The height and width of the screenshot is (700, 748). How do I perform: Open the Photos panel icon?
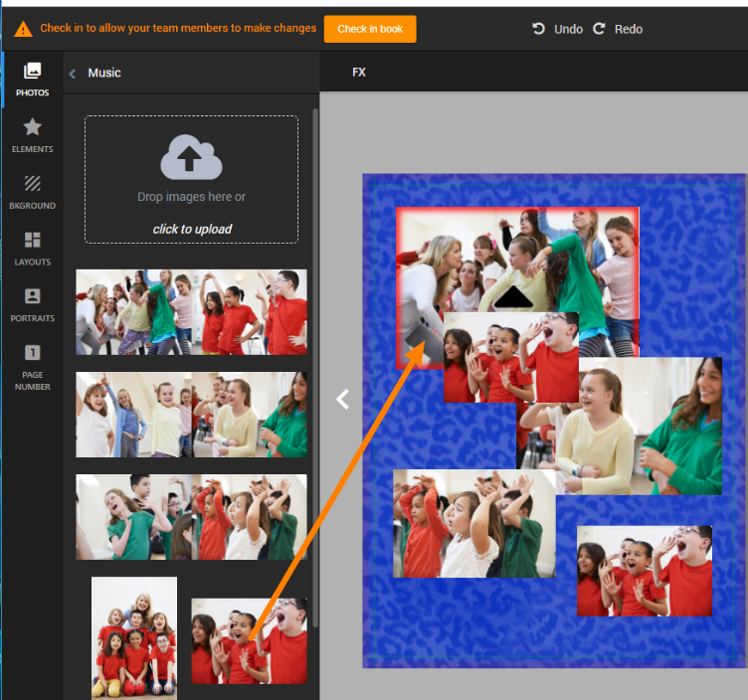click(32, 71)
